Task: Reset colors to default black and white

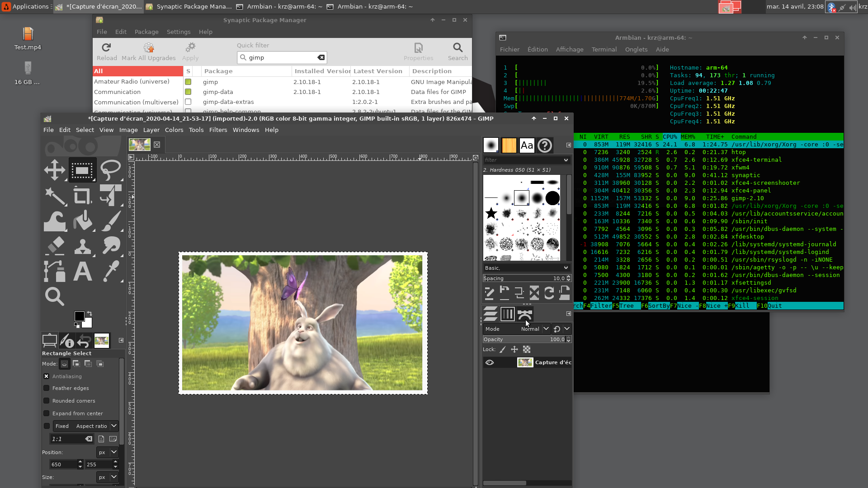Action: click(77, 325)
